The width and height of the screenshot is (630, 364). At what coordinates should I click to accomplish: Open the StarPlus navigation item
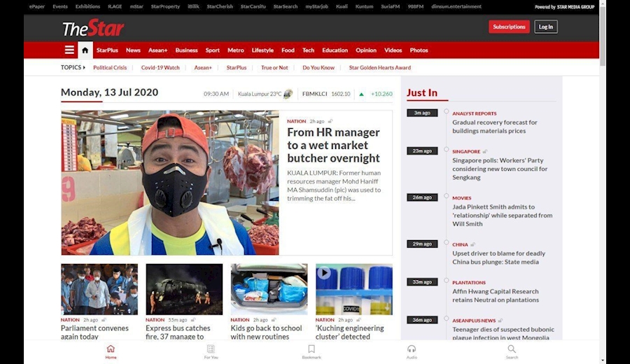[107, 50]
